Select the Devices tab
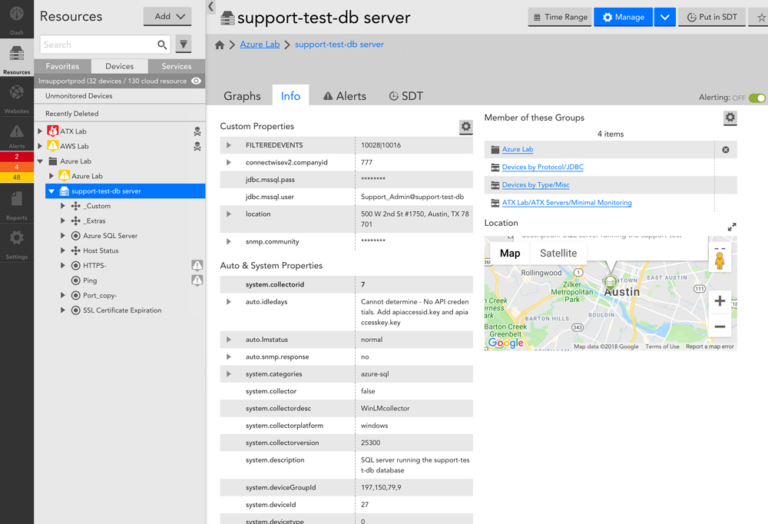This screenshot has width=768, height=524. [120, 66]
